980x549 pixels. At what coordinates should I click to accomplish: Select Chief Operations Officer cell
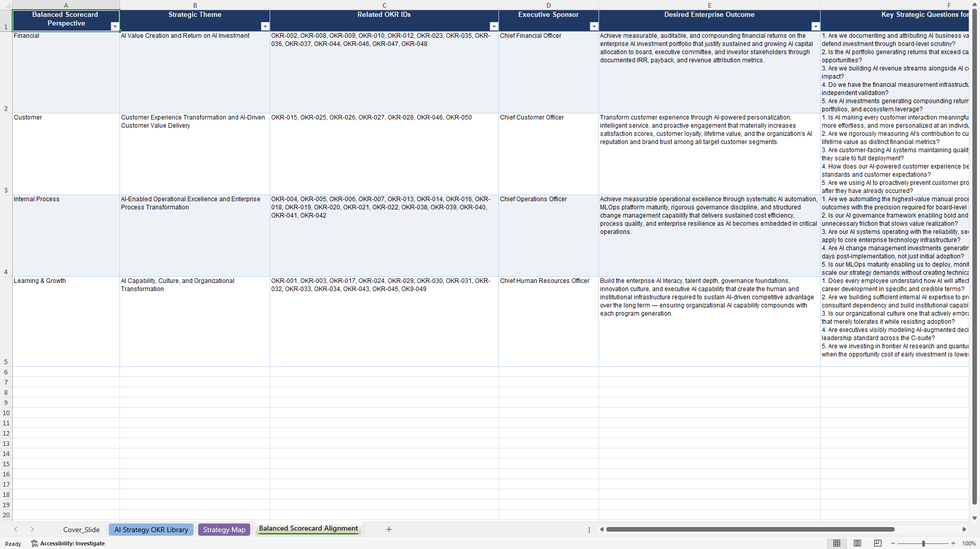pos(548,235)
